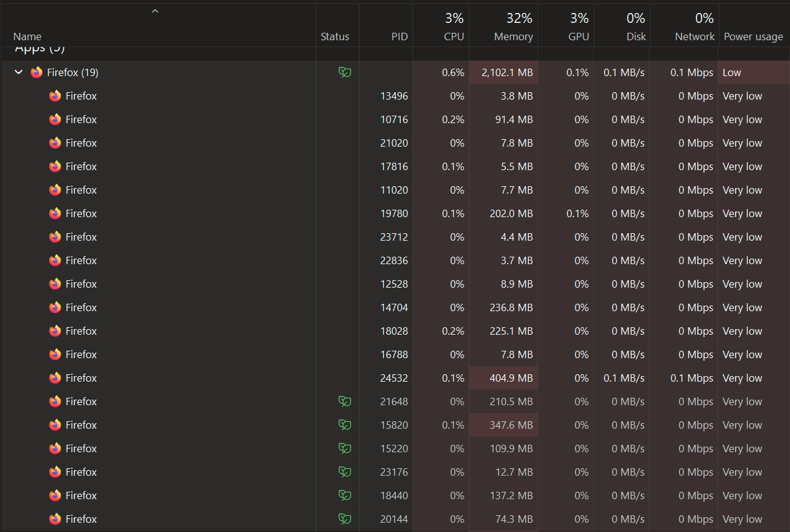Click the Firefox icon for PID 16788
790x532 pixels.
[x=55, y=354]
